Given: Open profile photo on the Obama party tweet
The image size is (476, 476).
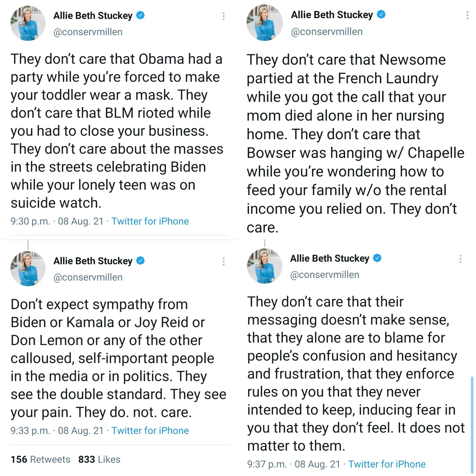Looking at the screenshot, I should tap(28, 23).
